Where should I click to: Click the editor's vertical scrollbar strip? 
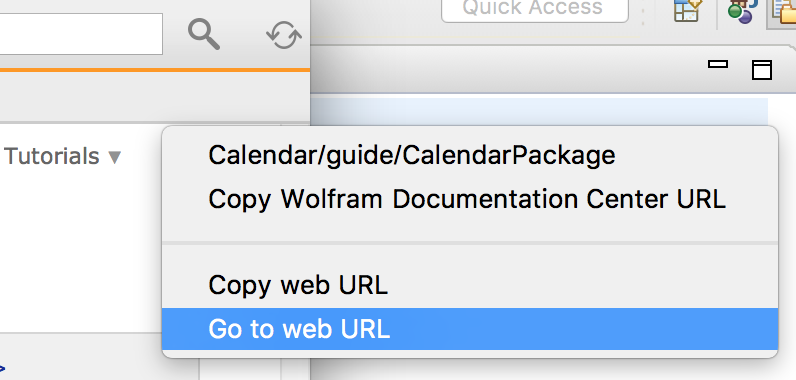[x=782, y=112]
